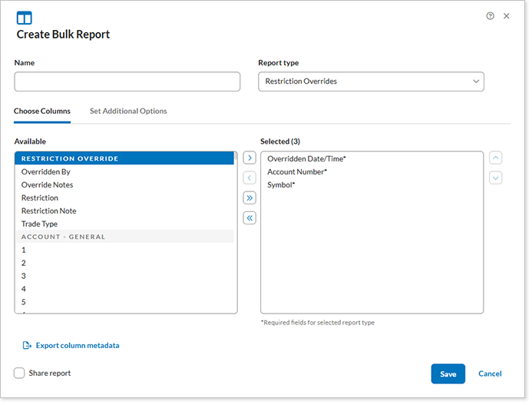Open the Report type dropdown
532x405 pixels.
pyautogui.click(x=371, y=81)
